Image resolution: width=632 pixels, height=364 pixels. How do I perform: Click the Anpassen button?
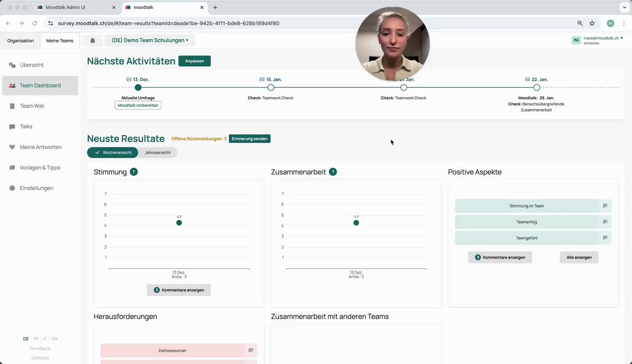(x=195, y=61)
